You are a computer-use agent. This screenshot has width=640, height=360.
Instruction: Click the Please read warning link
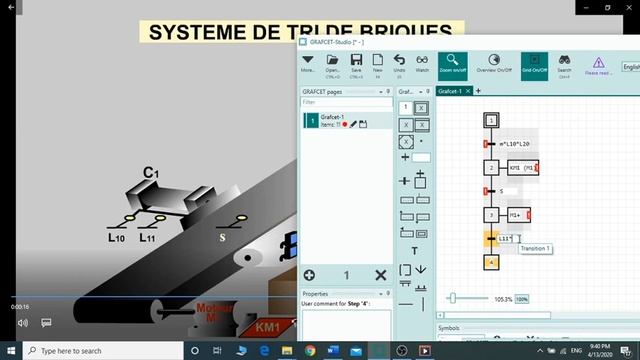click(598, 67)
